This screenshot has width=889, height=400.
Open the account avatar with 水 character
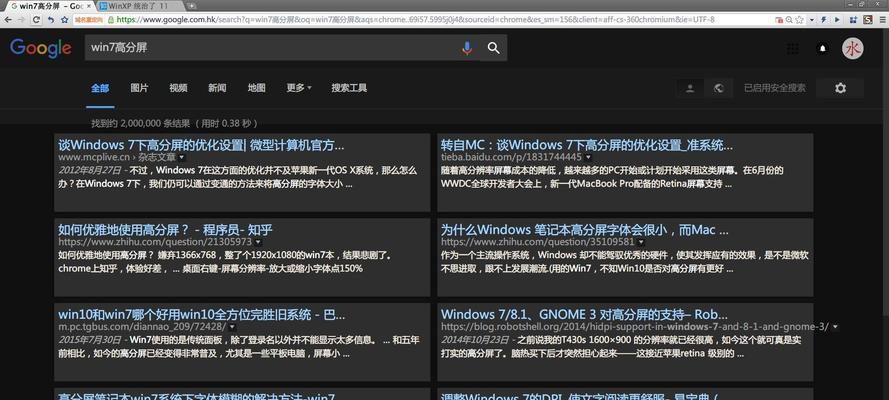[853, 49]
